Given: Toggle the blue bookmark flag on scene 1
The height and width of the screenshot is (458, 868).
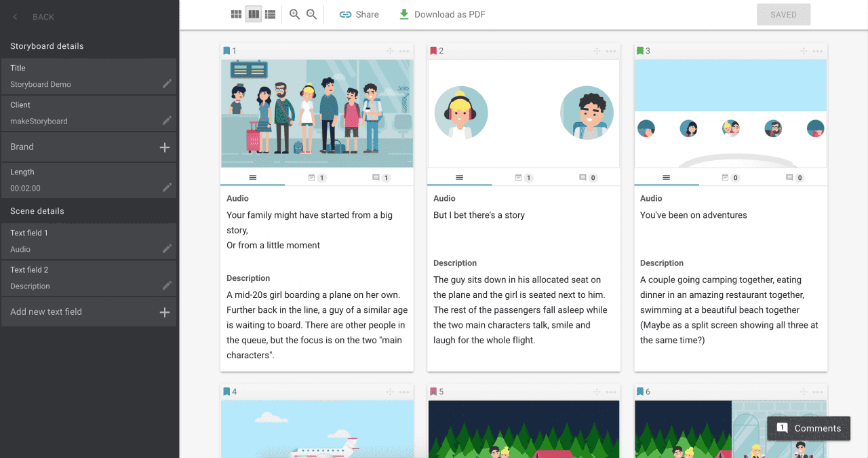Looking at the screenshot, I should [226, 50].
